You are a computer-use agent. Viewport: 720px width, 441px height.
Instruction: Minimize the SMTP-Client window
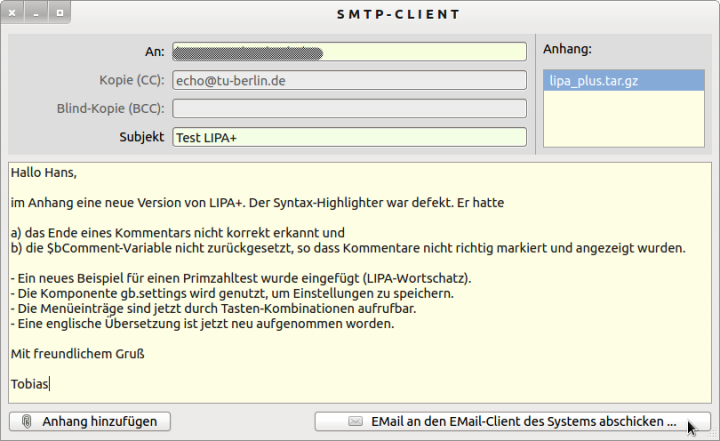[37, 14]
